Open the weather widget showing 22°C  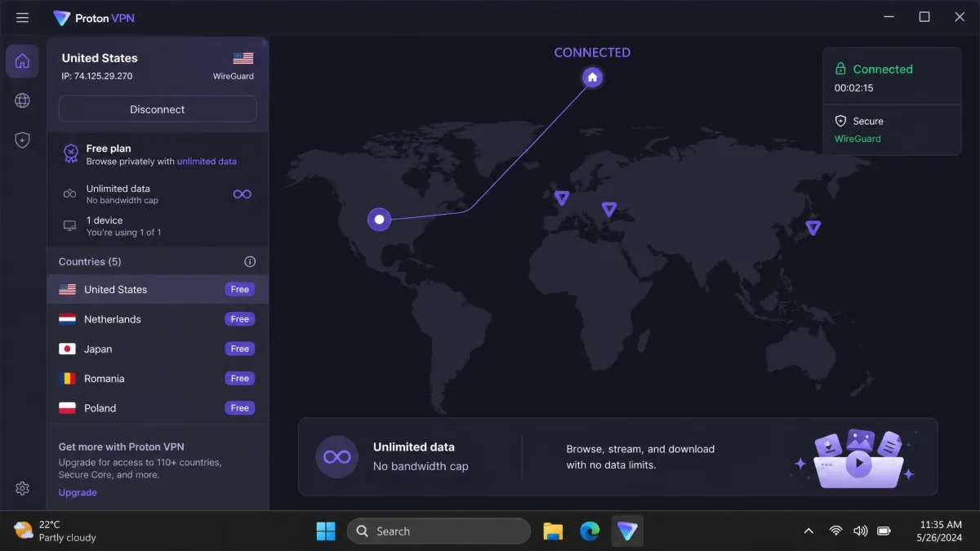[55, 531]
